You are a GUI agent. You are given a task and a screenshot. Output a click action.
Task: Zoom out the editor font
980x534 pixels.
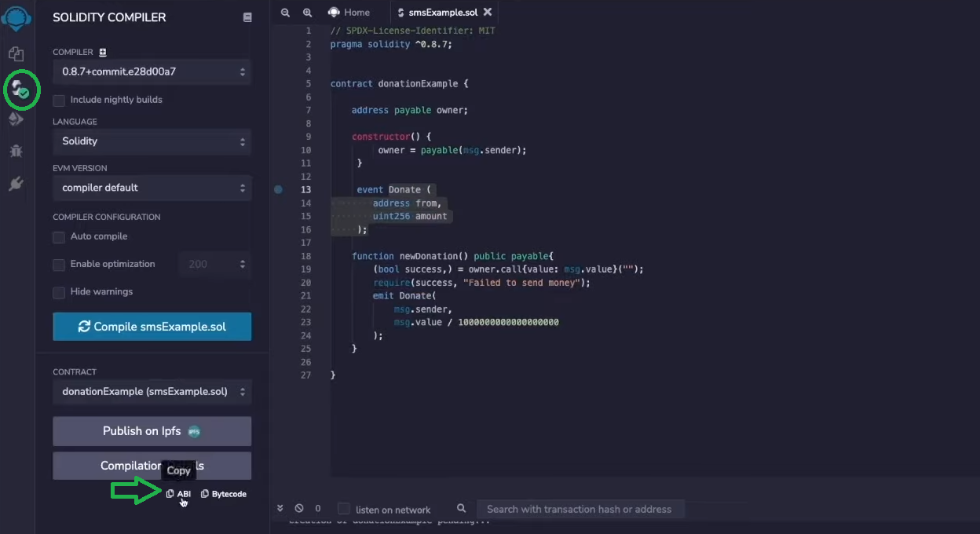coord(285,13)
